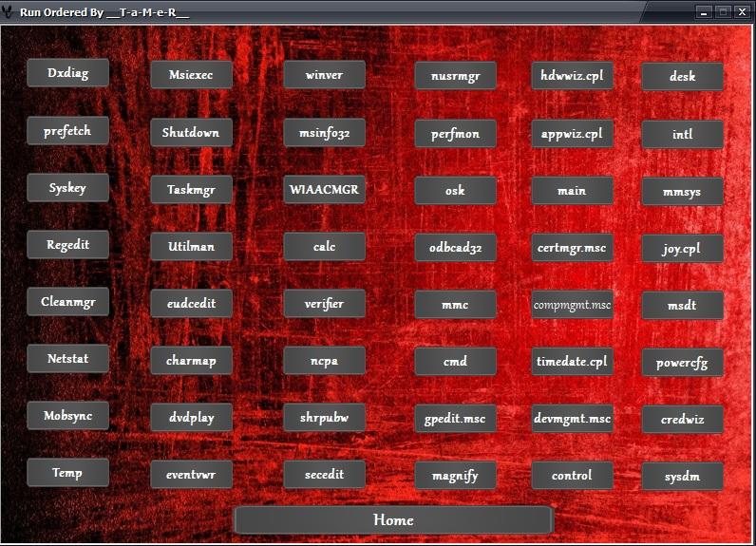The height and width of the screenshot is (546, 756).
Task: Click the verifier button
Action: [x=325, y=304]
